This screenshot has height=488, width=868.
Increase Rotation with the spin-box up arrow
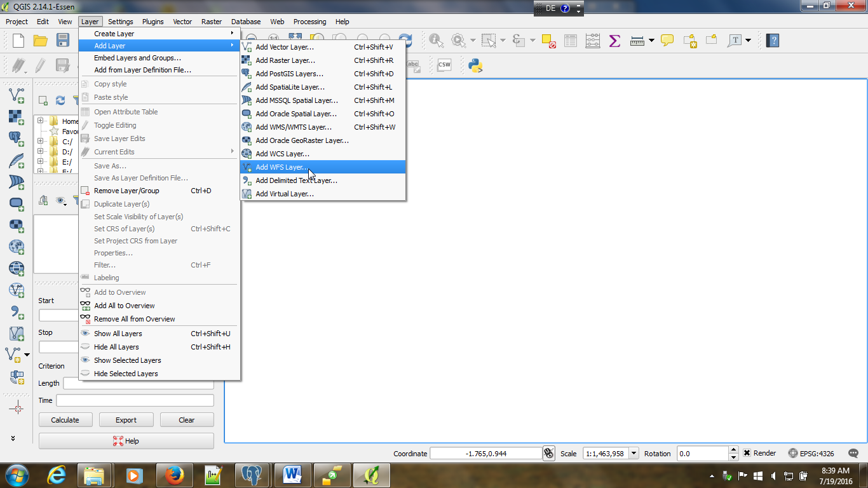tap(733, 450)
